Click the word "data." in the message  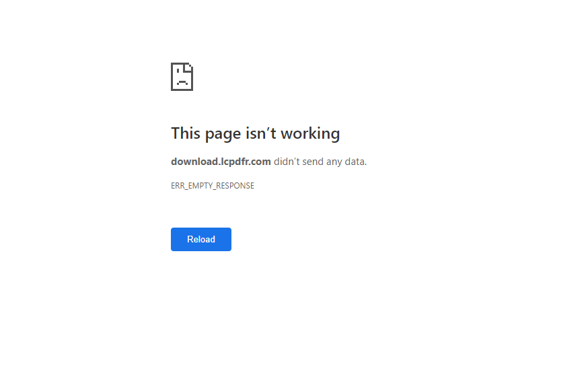coord(356,162)
